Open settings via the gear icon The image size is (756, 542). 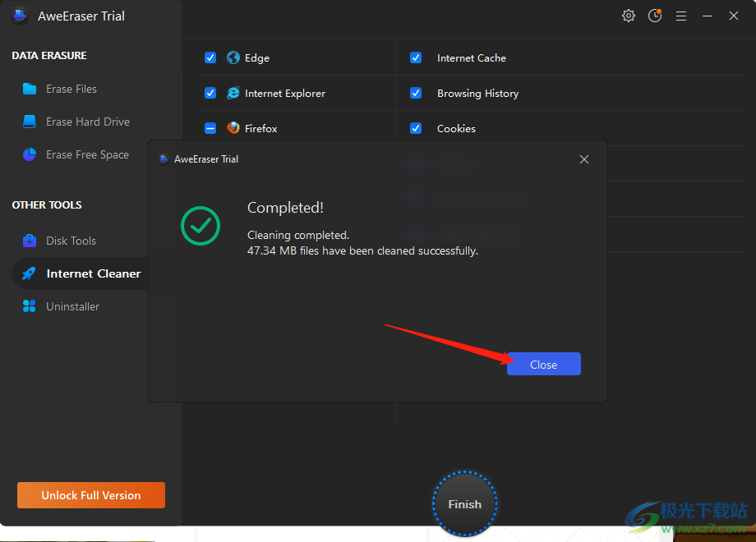coord(629,16)
